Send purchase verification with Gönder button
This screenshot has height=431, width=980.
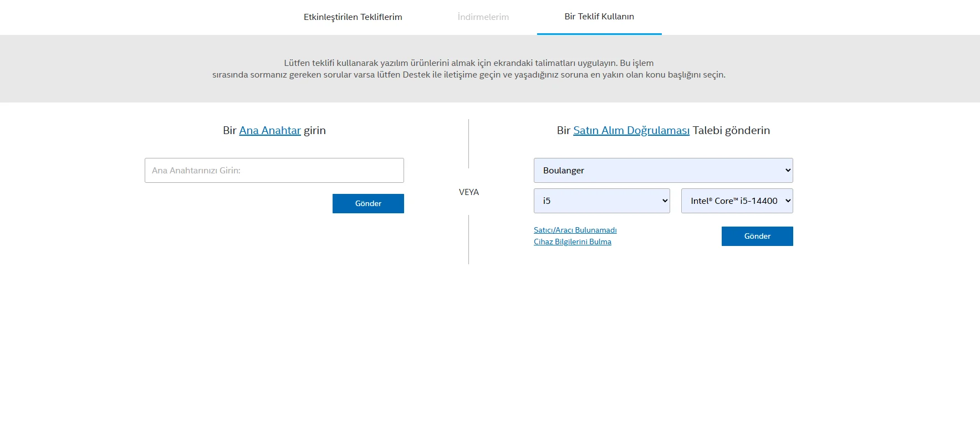pos(757,236)
